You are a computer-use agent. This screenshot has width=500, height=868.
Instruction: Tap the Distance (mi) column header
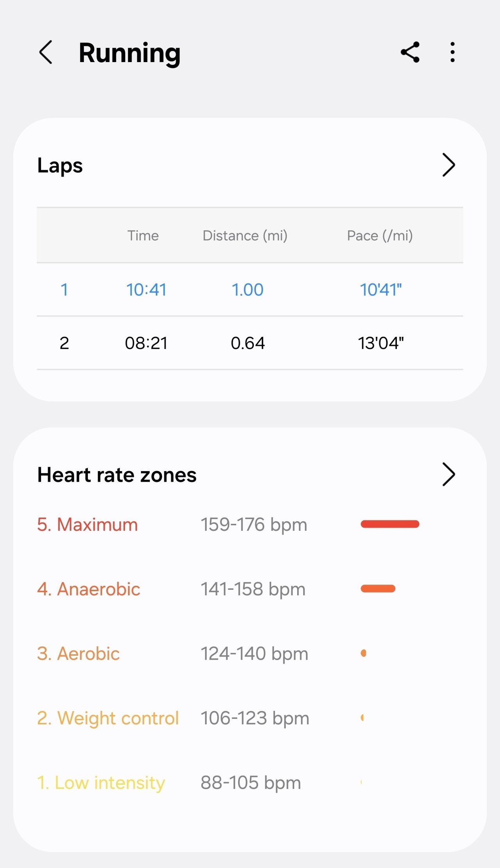pos(245,236)
